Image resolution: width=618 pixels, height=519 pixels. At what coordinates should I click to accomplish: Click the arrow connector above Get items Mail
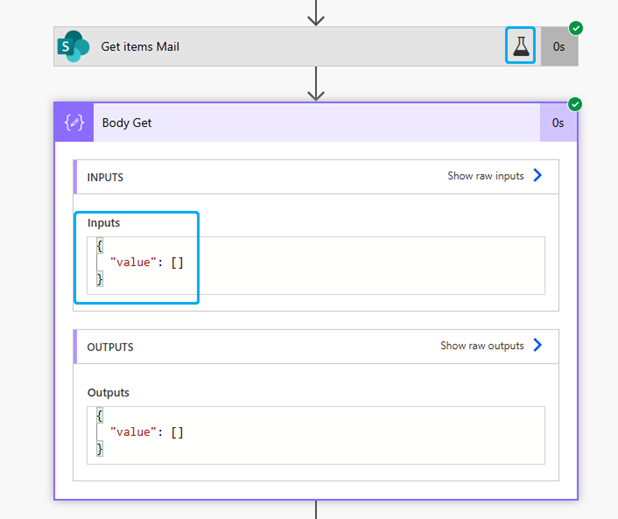point(316,13)
